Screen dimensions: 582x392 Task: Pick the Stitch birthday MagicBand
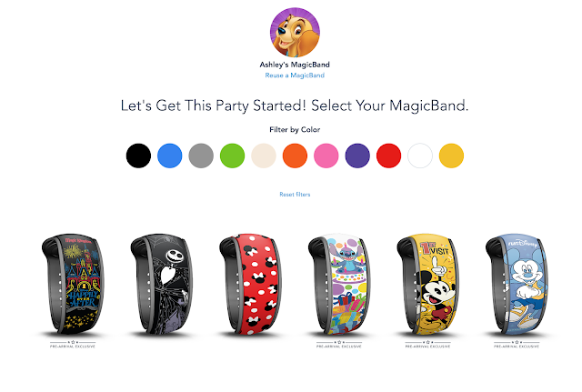click(339, 284)
